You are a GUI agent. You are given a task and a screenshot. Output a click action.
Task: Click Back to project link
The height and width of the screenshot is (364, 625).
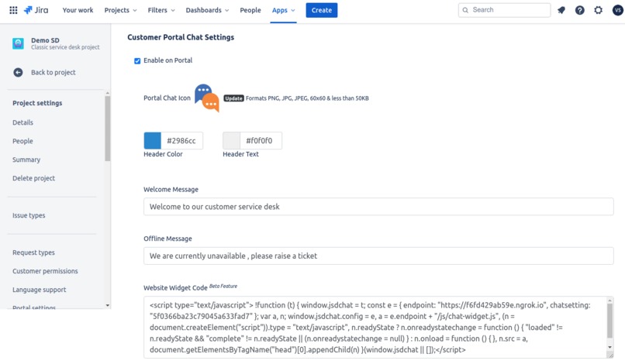[x=54, y=73]
